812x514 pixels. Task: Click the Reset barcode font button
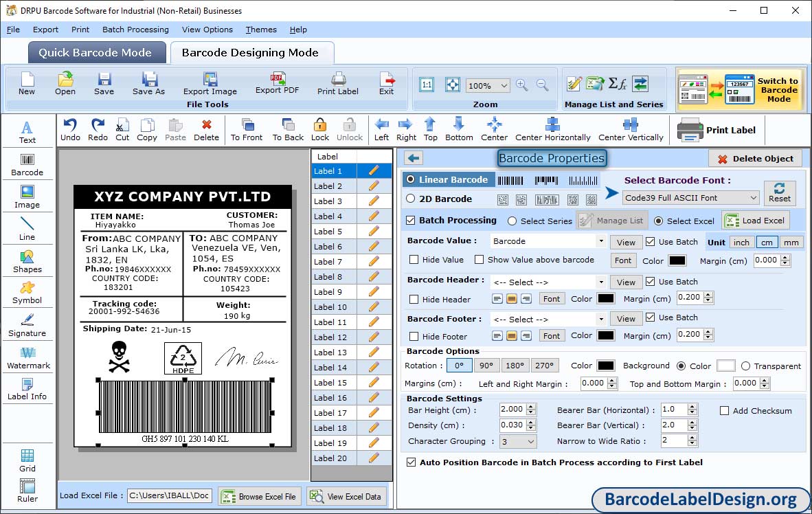click(780, 192)
